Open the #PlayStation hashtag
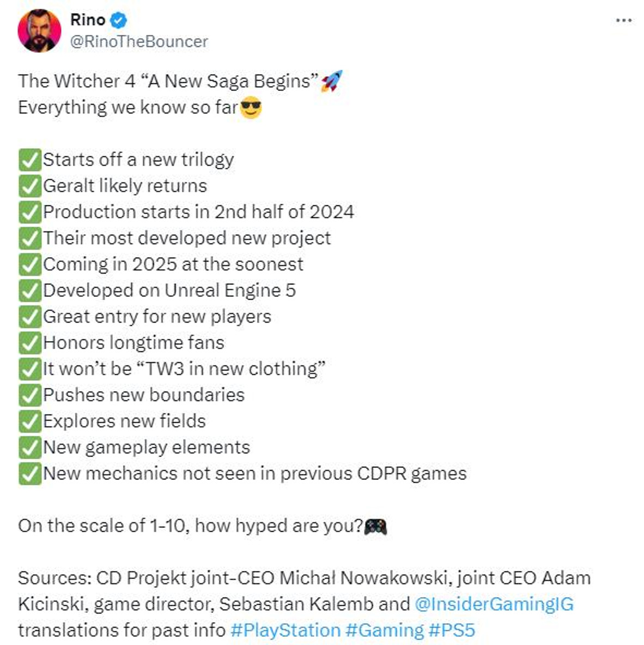Viewport: 644px width, 645px height. (x=285, y=630)
